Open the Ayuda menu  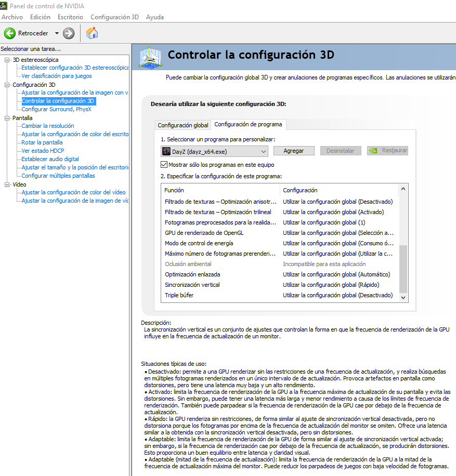click(x=155, y=17)
